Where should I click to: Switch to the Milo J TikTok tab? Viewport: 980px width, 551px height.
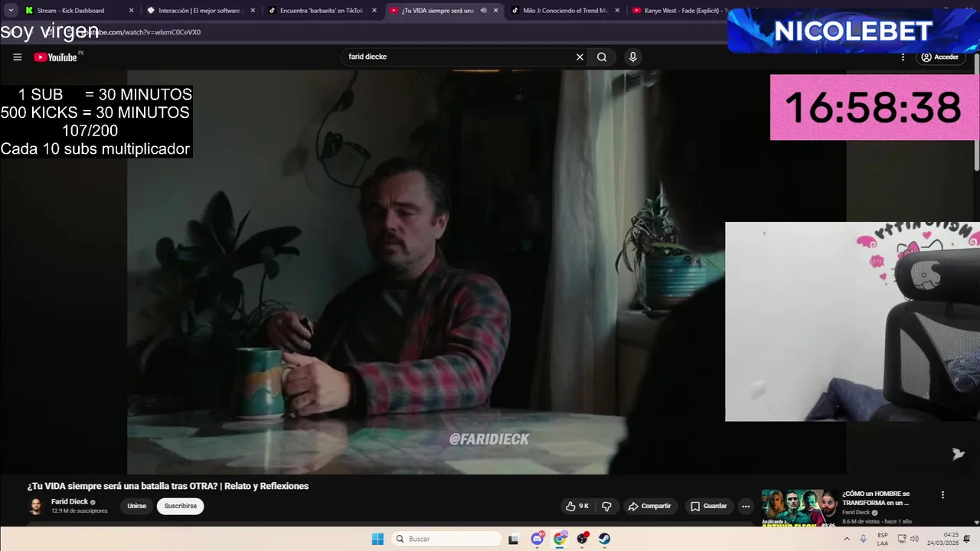566,11
